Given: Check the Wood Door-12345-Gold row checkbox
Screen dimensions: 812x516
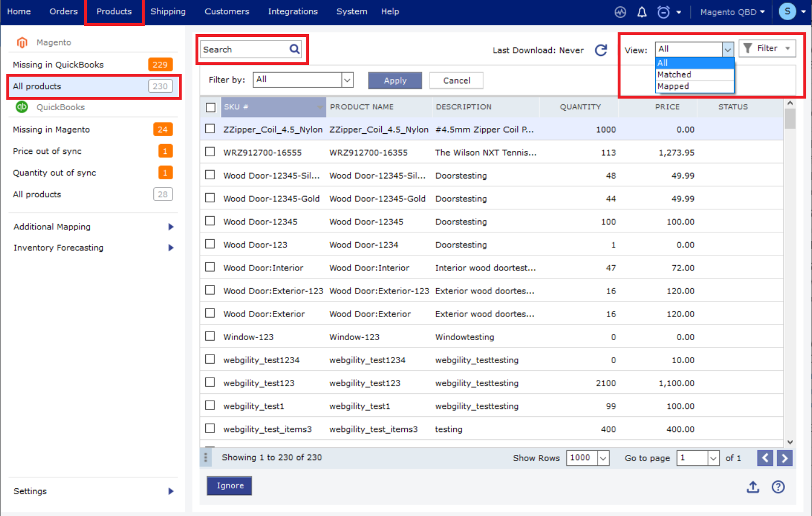Looking at the screenshot, I should (210, 198).
